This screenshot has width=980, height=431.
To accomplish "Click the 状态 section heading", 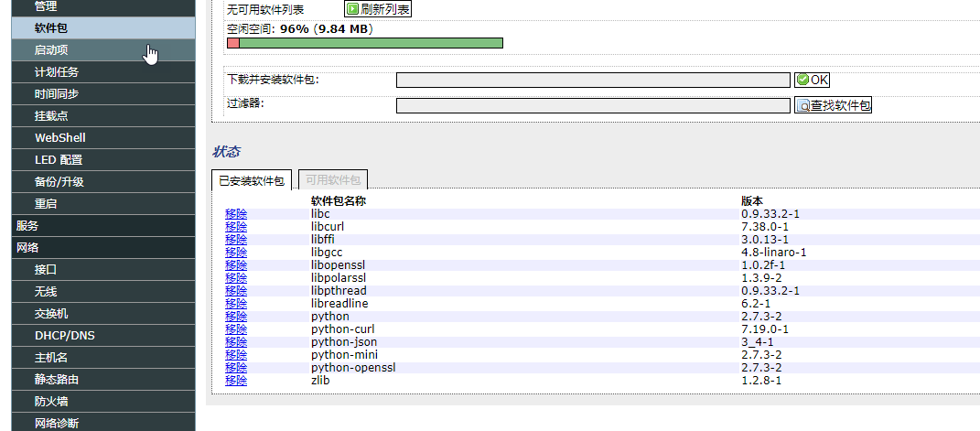I will click(226, 152).
